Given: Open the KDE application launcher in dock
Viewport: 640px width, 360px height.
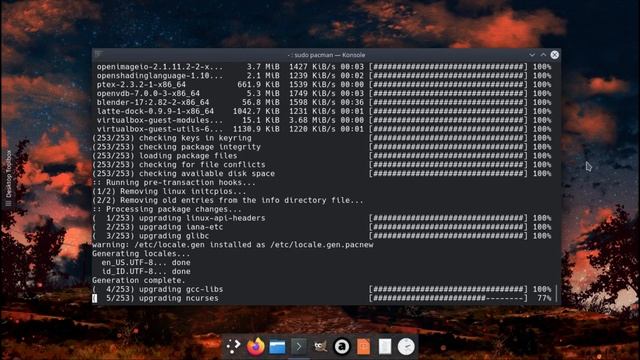Looking at the screenshot, I should 233,347.
